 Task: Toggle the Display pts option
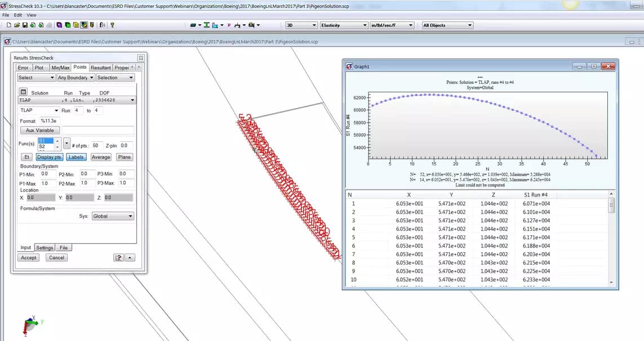click(x=49, y=157)
